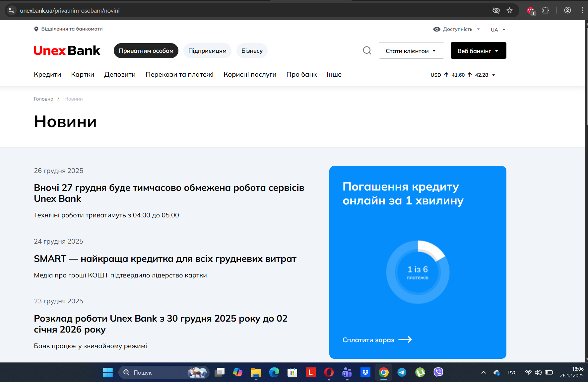Click the crossed-out eye icon in address bar
Image resolution: width=588 pixels, height=382 pixels.
tap(496, 10)
